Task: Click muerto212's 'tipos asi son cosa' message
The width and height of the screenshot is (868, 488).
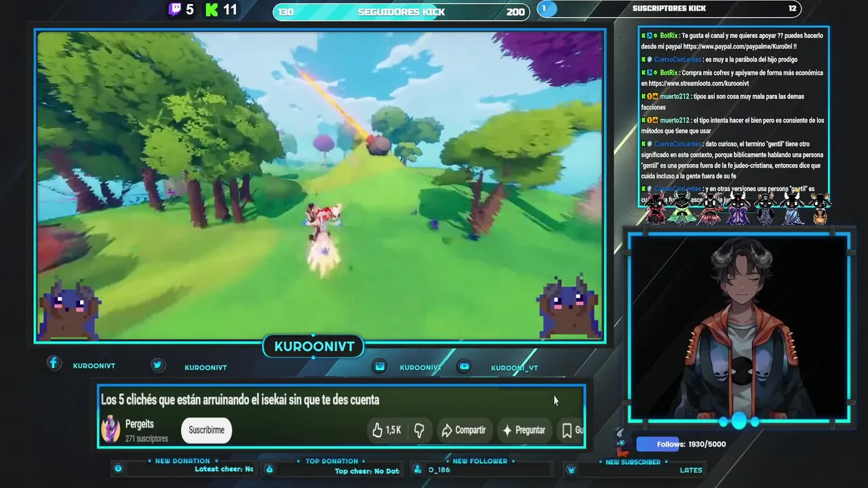Action: [732, 102]
